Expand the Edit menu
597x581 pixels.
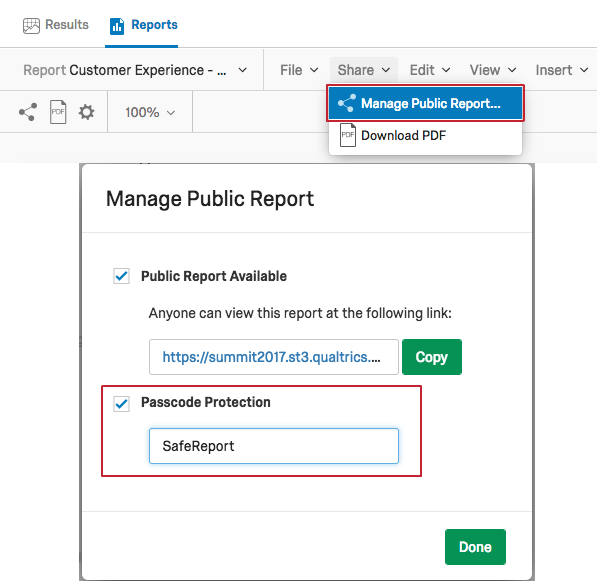[x=430, y=70]
